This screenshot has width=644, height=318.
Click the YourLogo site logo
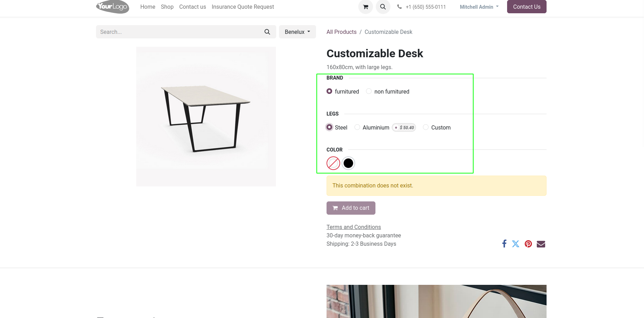(112, 7)
